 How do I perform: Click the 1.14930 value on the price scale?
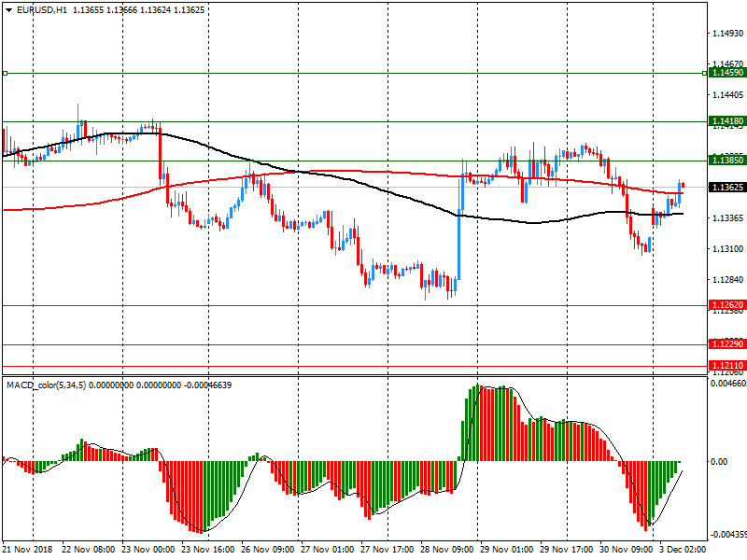[726, 34]
